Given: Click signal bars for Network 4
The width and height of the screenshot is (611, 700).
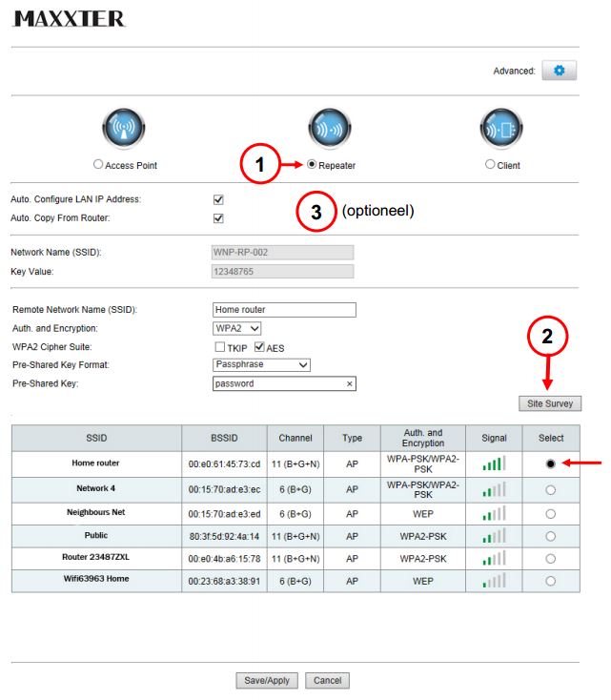Looking at the screenshot, I should [494, 489].
